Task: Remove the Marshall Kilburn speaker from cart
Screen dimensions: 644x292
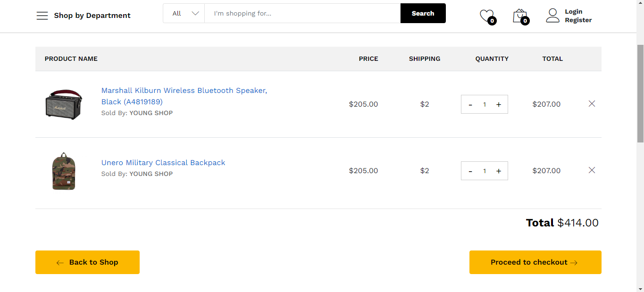Action: 592,104
